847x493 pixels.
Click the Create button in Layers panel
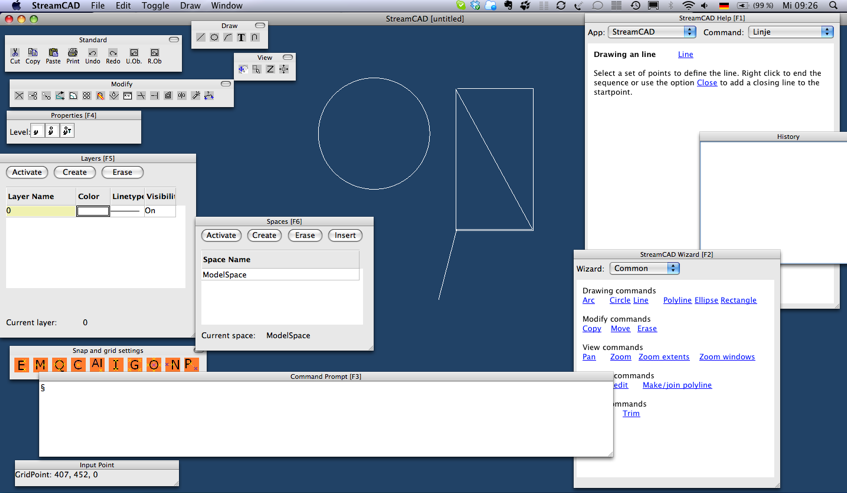click(75, 172)
